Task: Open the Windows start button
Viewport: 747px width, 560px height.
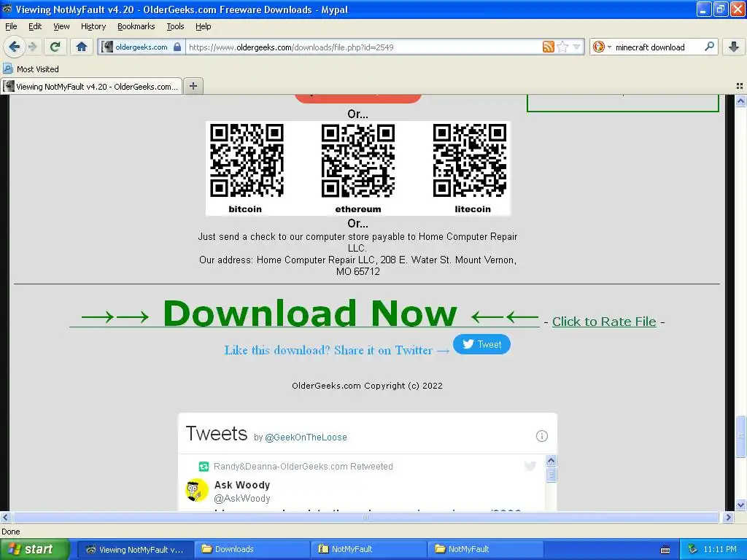Action: 34,549
